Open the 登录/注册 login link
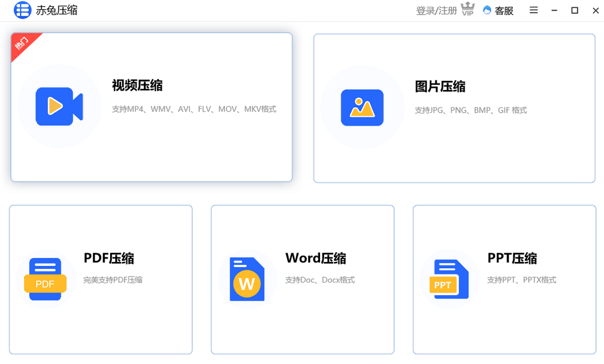 coord(436,11)
